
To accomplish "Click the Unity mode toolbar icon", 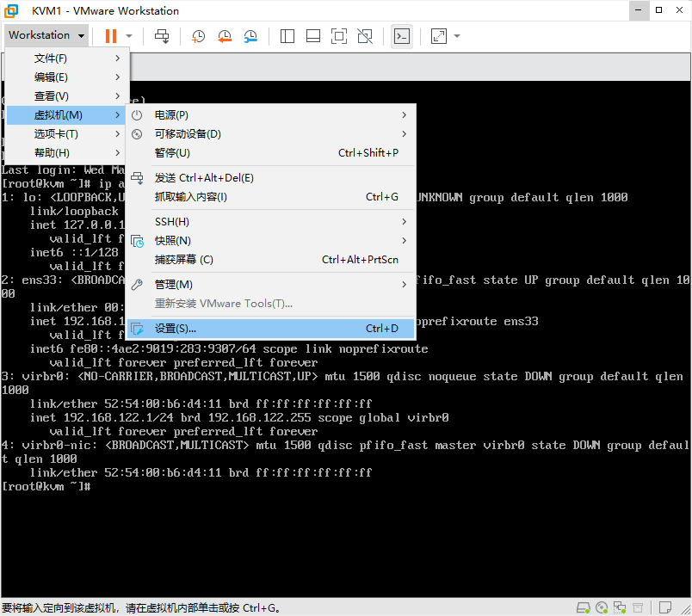I will click(x=365, y=36).
